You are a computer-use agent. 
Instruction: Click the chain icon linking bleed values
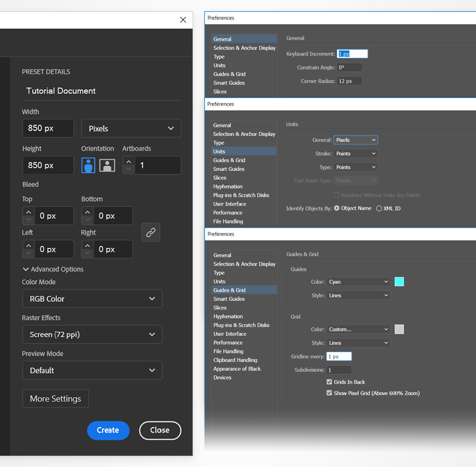coord(150,232)
